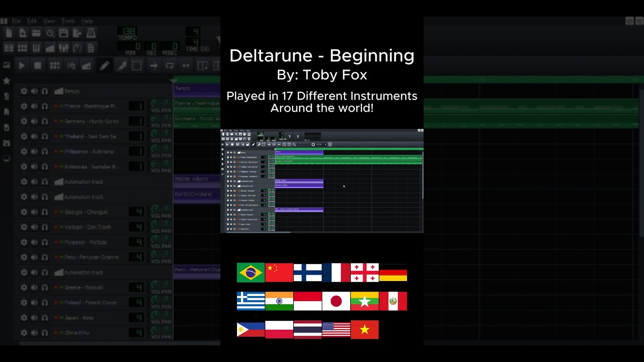Image resolution: width=644 pixels, height=362 pixels.
Task: Mute the Philippines Kulintang track in background
Action: [x=34, y=151]
